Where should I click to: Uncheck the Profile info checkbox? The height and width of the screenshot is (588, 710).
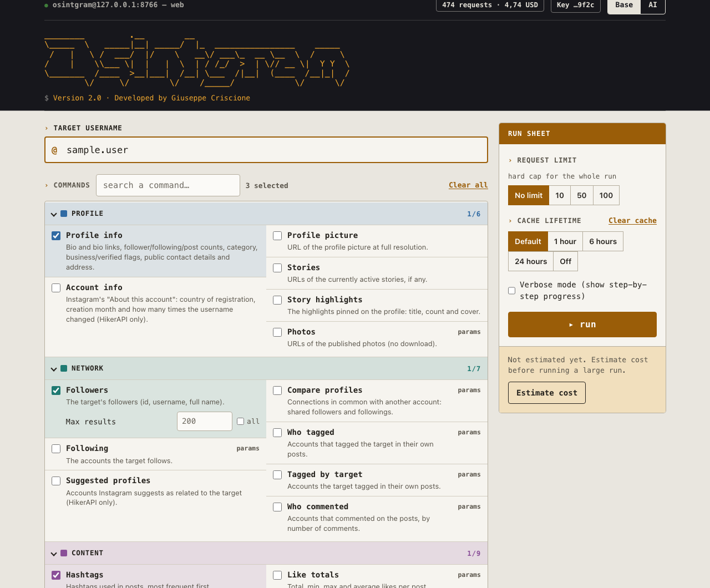point(56,236)
